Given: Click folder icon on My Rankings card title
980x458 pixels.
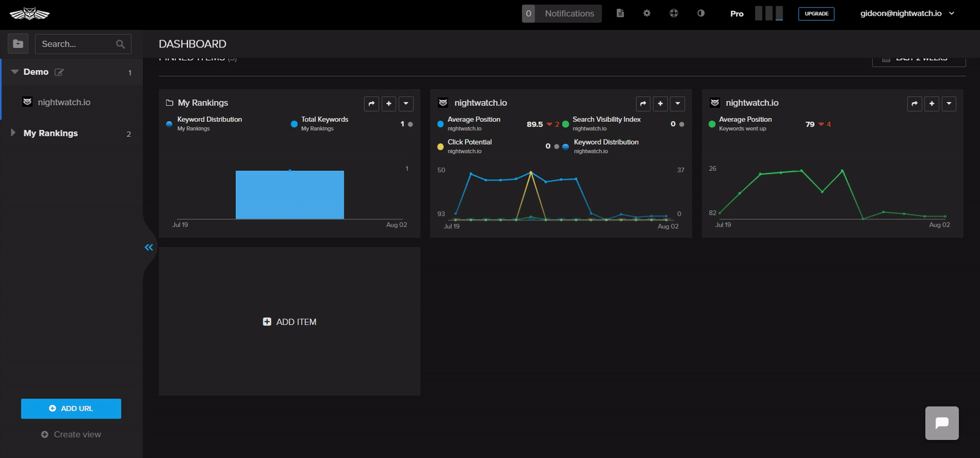Looking at the screenshot, I should 170,103.
